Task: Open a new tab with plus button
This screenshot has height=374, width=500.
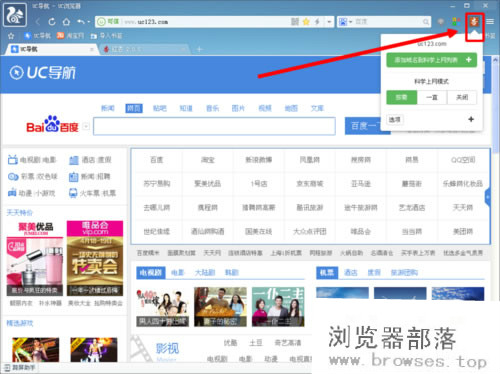Action: [x=199, y=49]
